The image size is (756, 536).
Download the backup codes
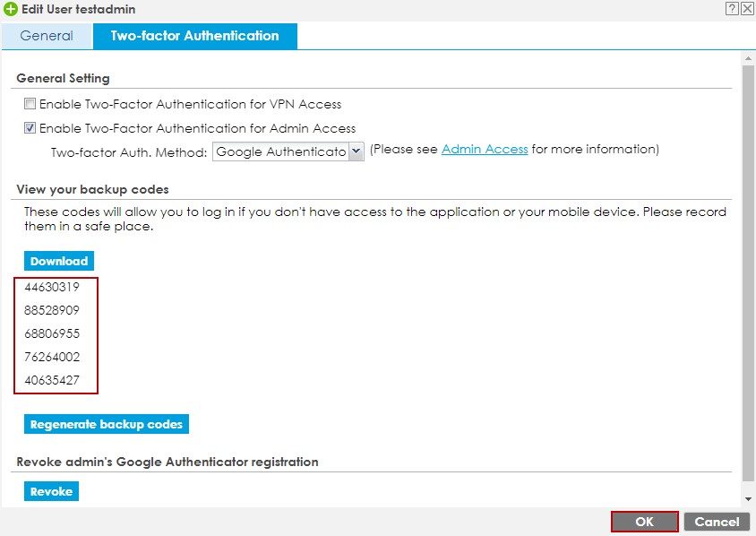59,261
